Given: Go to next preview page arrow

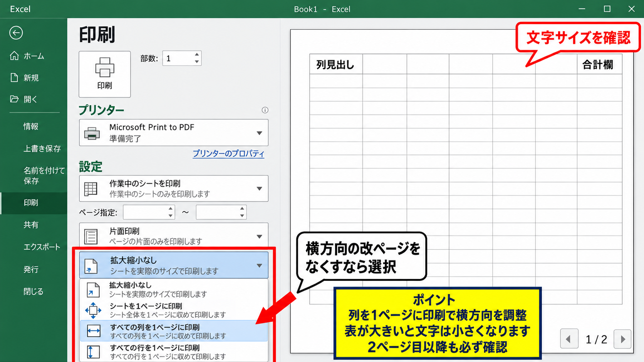Looking at the screenshot, I should click(622, 339).
